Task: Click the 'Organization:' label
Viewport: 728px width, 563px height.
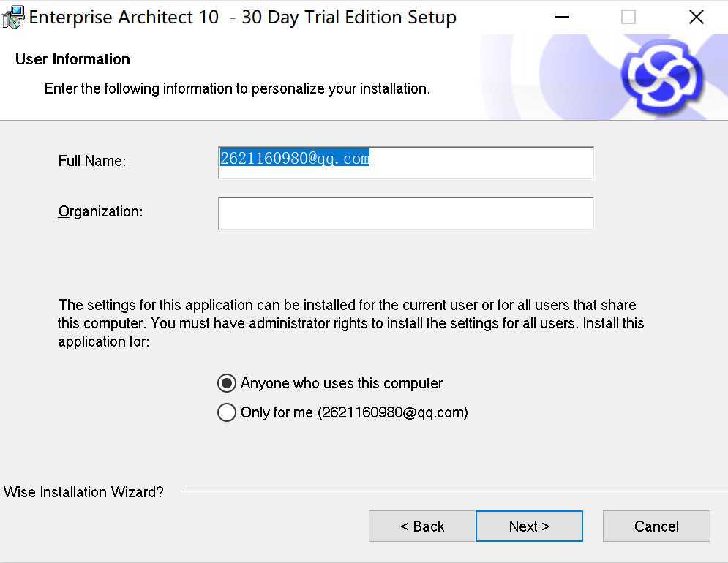Action: [100, 211]
